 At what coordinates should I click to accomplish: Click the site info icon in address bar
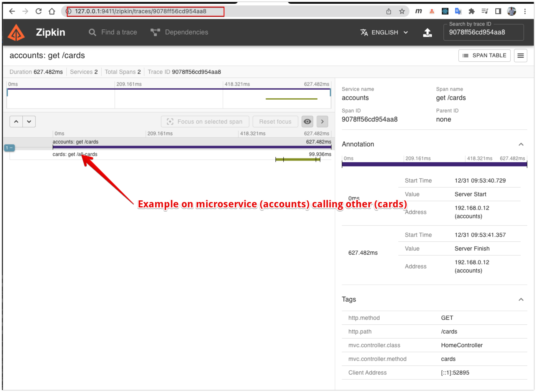click(69, 11)
